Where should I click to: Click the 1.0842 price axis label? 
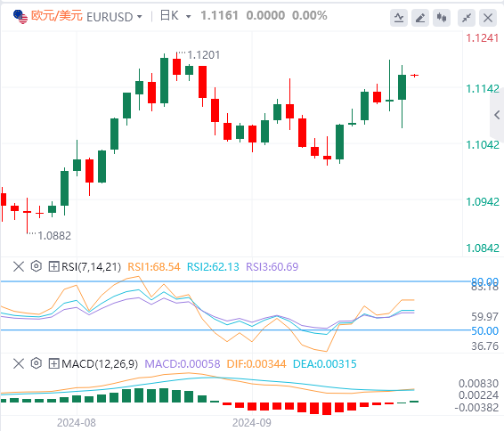click(x=483, y=248)
